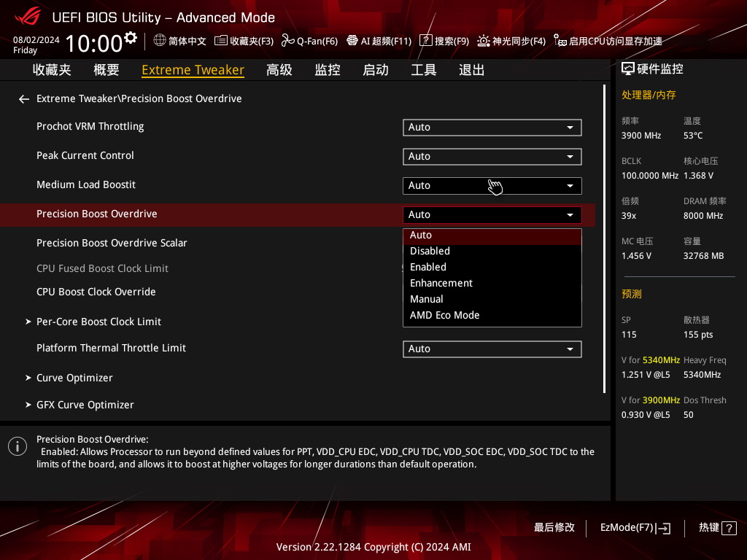
Task: Click 预测 section heading
Action: [x=632, y=294]
